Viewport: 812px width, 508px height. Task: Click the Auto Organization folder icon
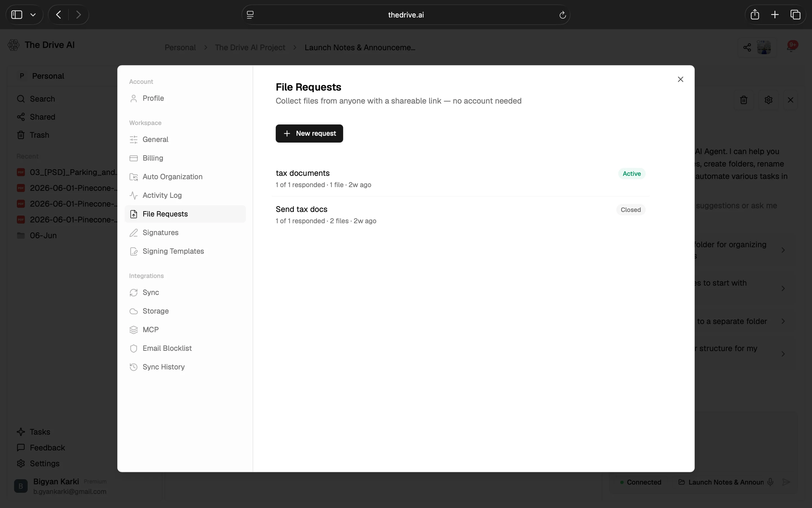(134, 177)
